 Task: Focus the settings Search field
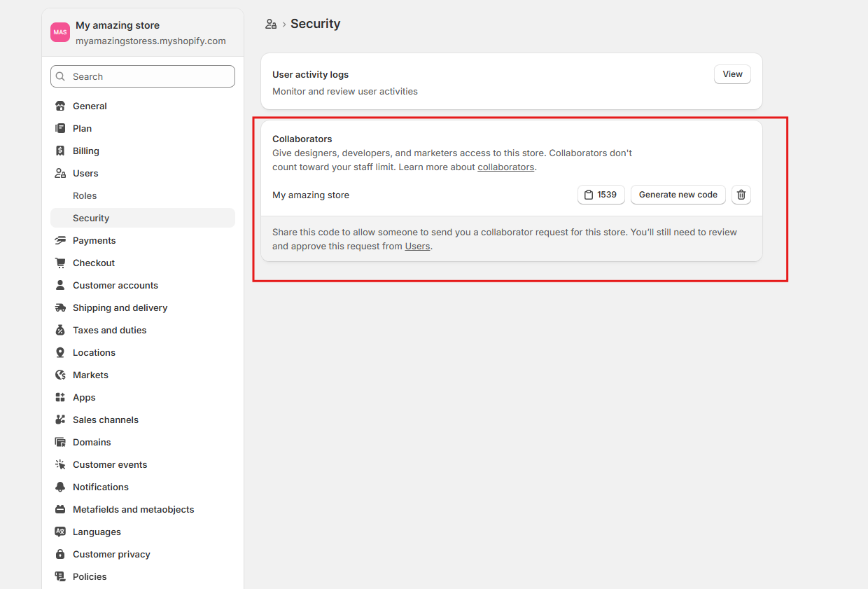(143, 76)
